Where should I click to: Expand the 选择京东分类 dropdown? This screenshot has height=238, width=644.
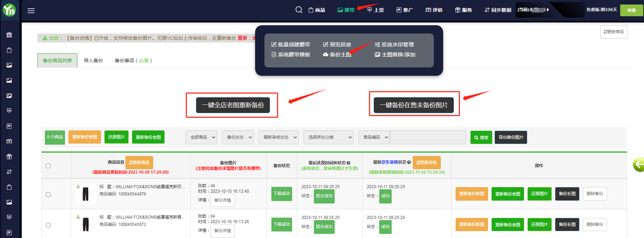click(x=328, y=137)
